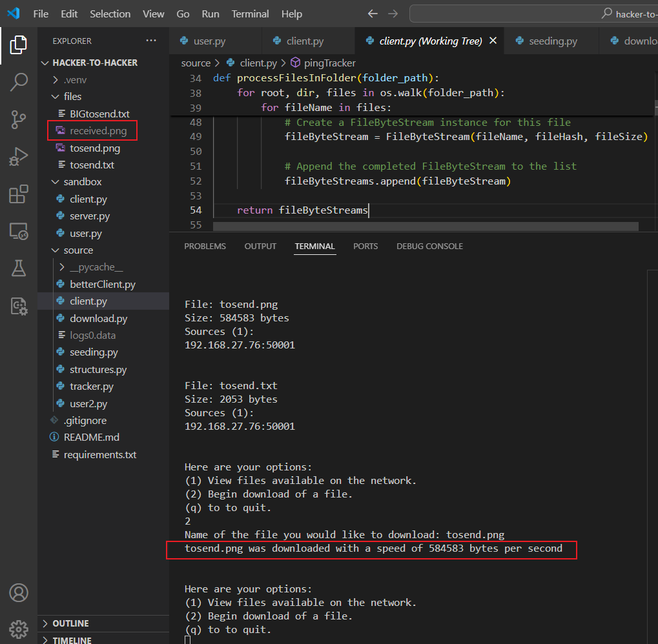Expand the __pycache__ folder
Image resolution: width=658 pixels, height=644 pixels.
click(x=96, y=267)
